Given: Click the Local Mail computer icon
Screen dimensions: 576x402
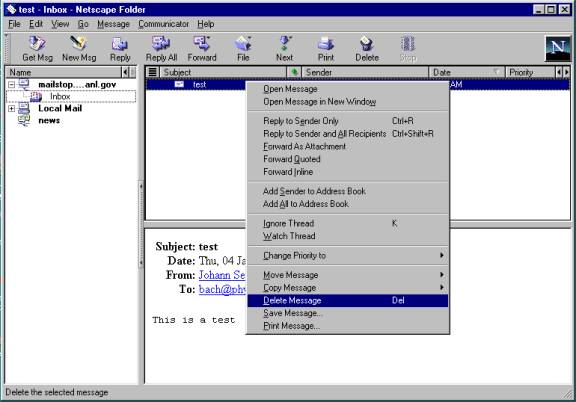Looking at the screenshot, I should pos(24,108).
